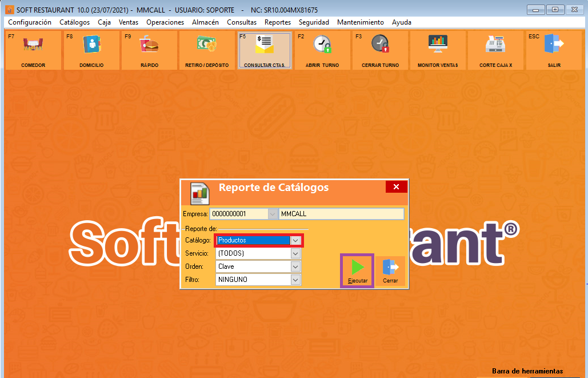
Task: Click the Salir exit door icon
Action: tap(553, 46)
